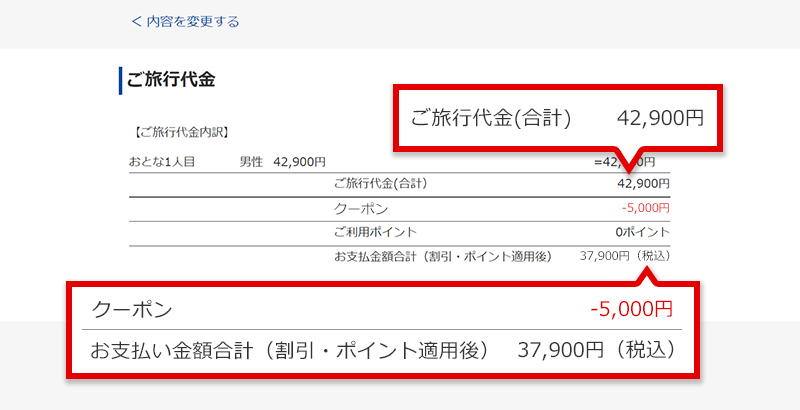This screenshot has width=800, height=410.
Task: Click ご旅行代金(合計) label in the breakdown table
Action: tap(380, 184)
